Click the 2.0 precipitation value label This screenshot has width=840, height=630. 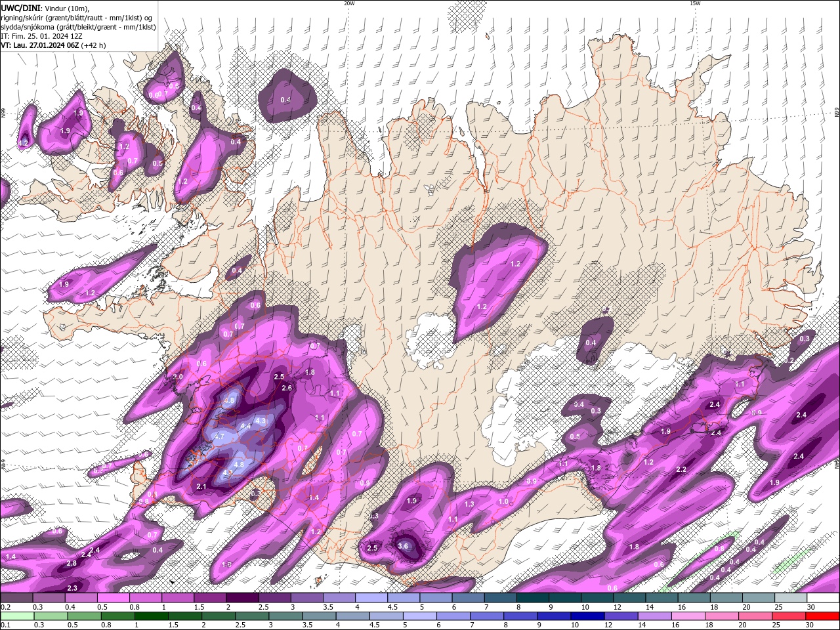(178, 377)
